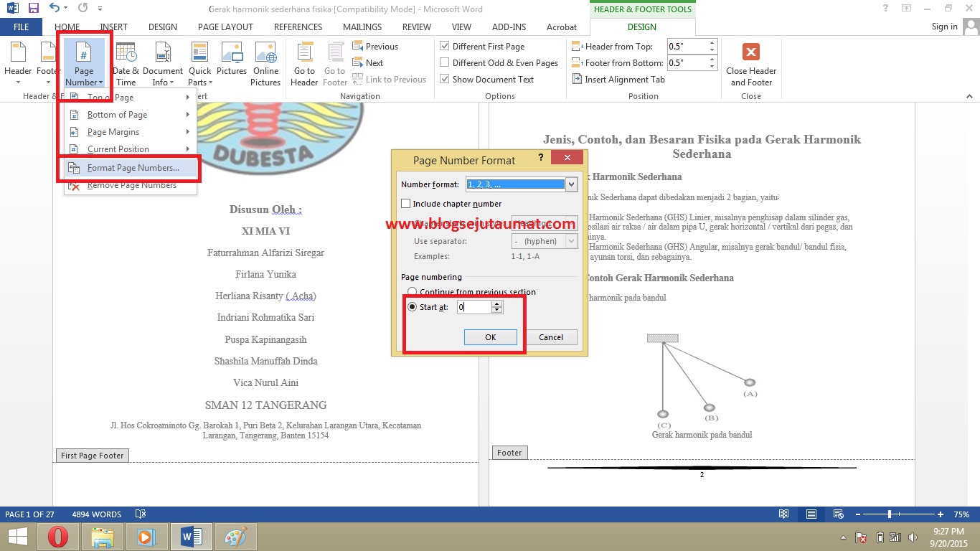This screenshot has width=980, height=551.
Task: Switch to REFERENCES ribbon tab
Action: pyautogui.click(x=298, y=27)
